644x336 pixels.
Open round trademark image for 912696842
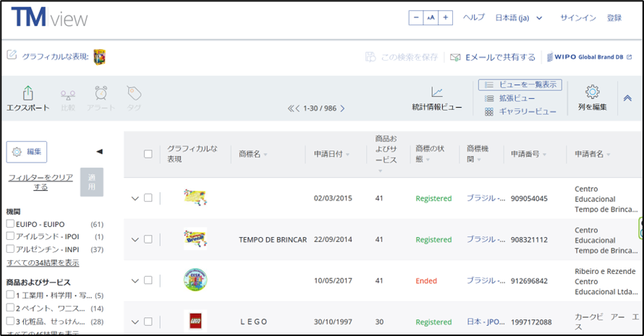[195, 280]
